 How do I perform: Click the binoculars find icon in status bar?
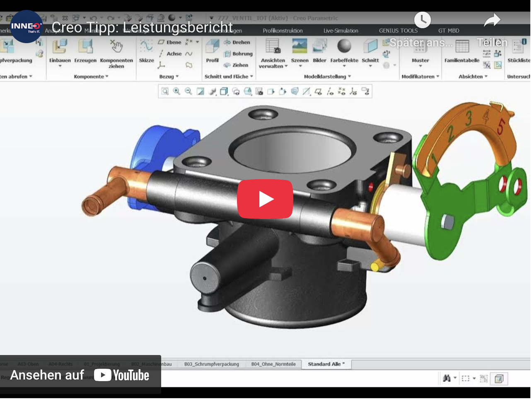click(x=447, y=378)
